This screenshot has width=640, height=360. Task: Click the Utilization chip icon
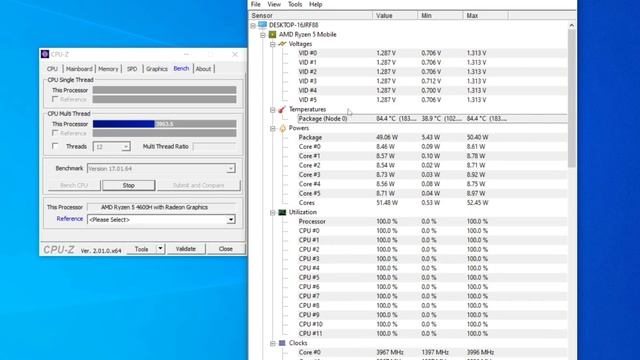pos(282,212)
